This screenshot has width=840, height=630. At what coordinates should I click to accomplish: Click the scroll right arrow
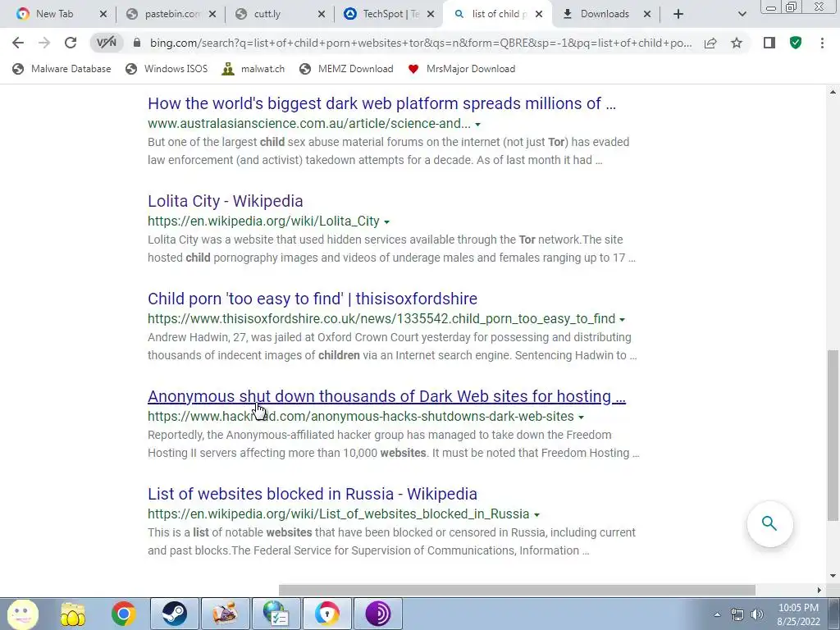pos(819,590)
